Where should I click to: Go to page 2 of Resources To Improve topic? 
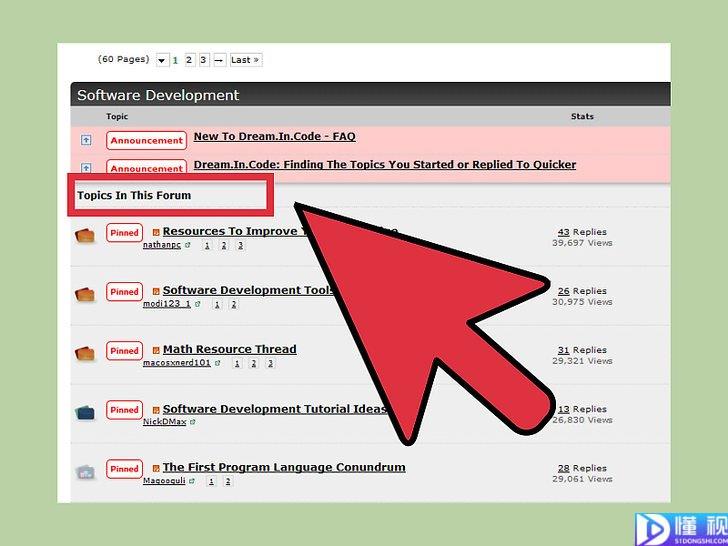[224, 246]
